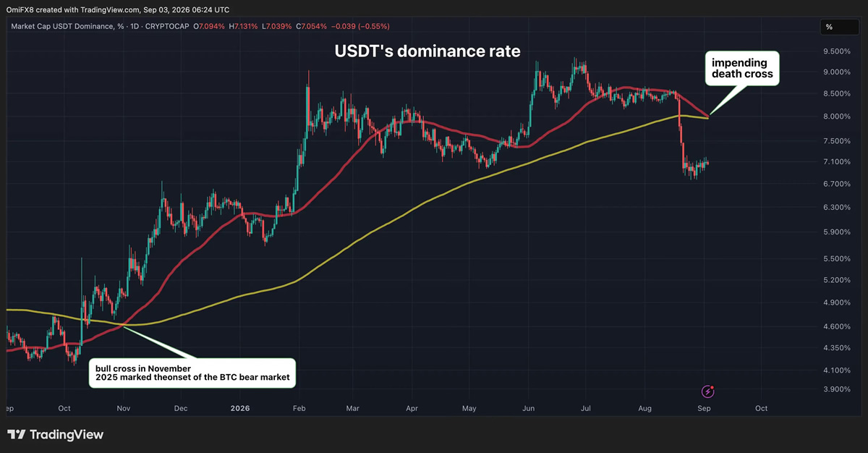Image resolution: width=868 pixels, height=453 pixels.
Task: Click the 'Dec' time axis label
Action: [180, 409]
